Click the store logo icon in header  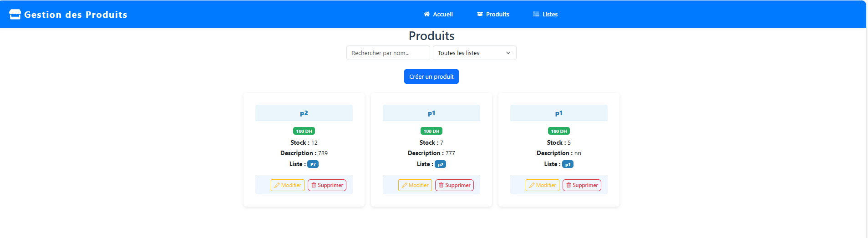click(15, 15)
